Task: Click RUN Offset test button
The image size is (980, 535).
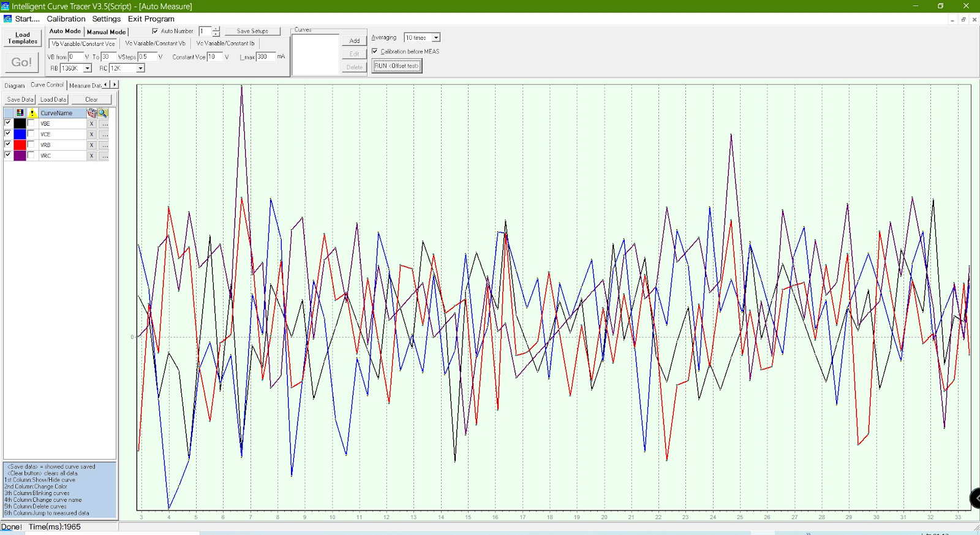Action: pos(397,66)
